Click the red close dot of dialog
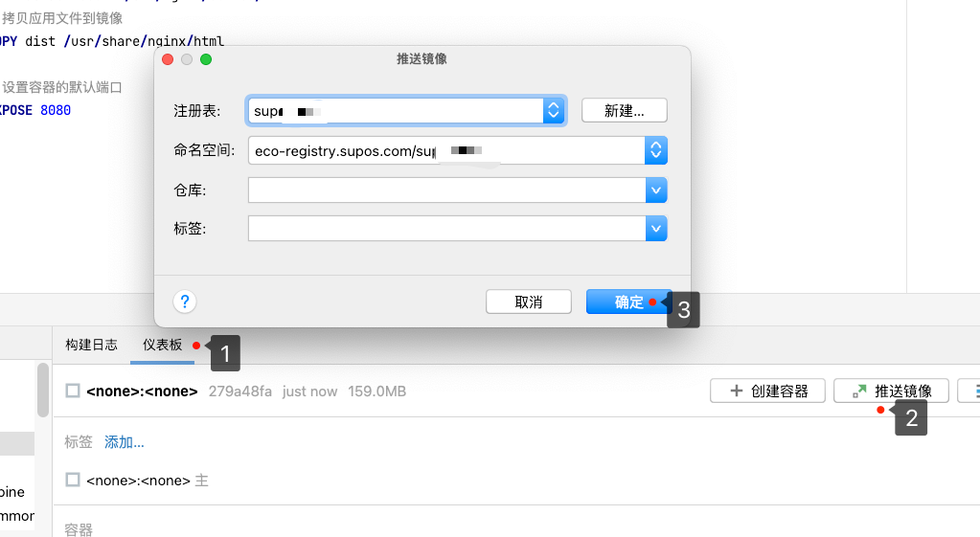The width and height of the screenshot is (980, 537). pyautogui.click(x=168, y=59)
